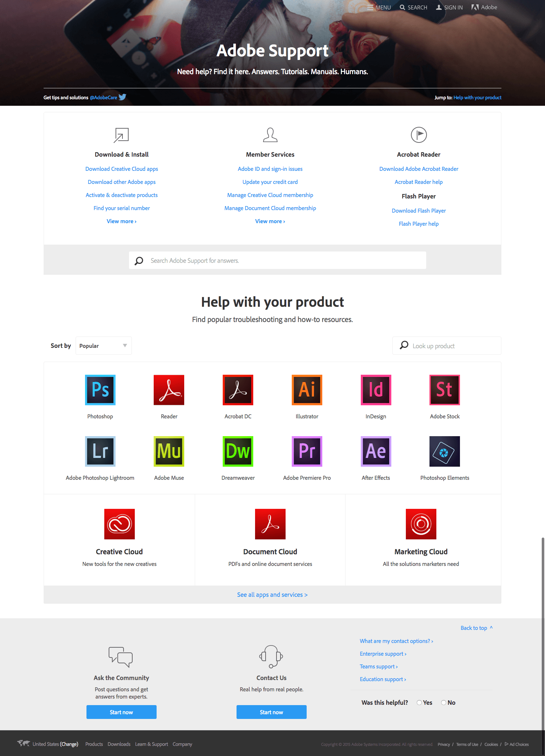
Task: Click the page vertical scrollbar thumb
Action: point(543,646)
